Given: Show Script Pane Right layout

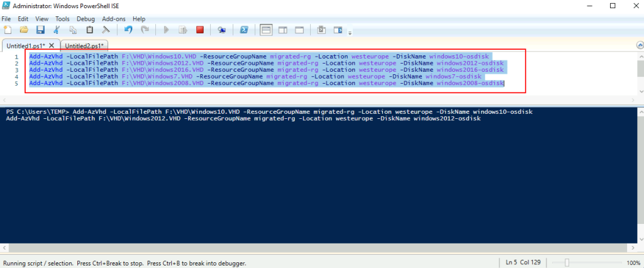Looking at the screenshot, I should click(x=283, y=30).
